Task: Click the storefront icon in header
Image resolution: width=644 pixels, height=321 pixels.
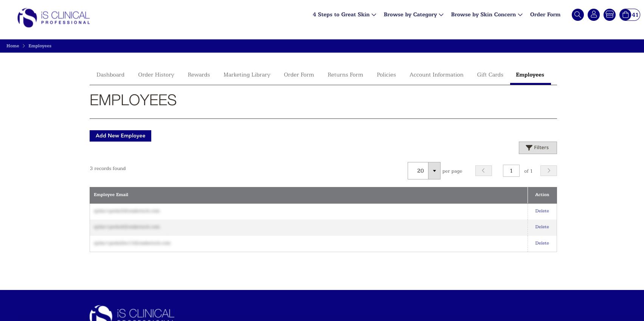Action: (609, 15)
